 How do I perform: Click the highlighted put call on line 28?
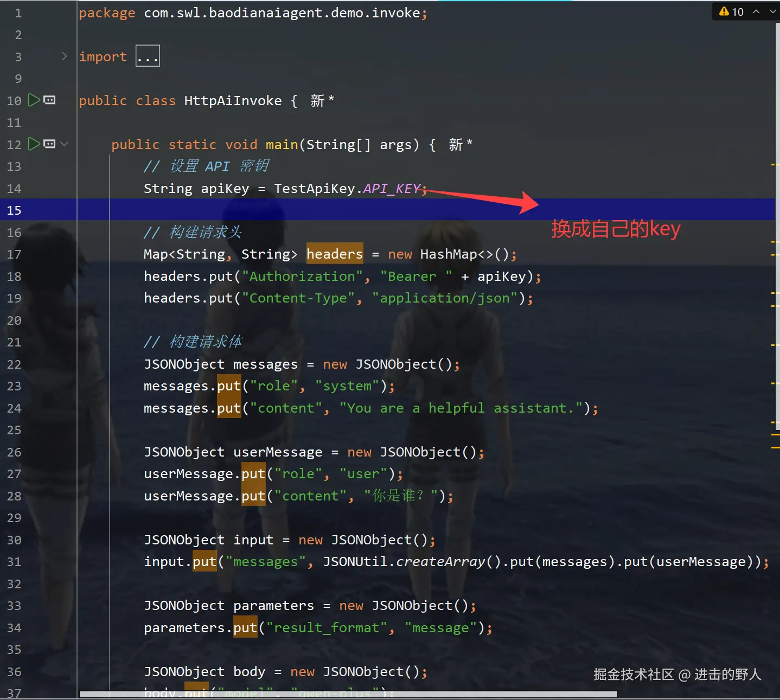coord(253,496)
